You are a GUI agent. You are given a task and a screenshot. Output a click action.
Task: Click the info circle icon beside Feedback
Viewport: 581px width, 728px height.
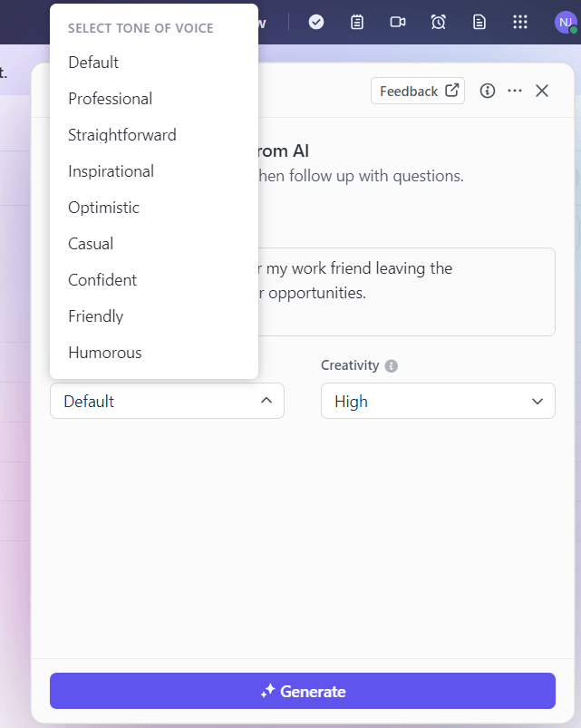(x=488, y=91)
